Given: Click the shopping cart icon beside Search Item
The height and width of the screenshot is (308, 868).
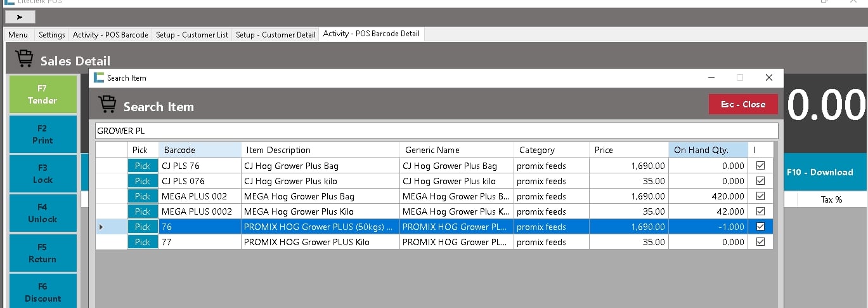Looking at the screenshot, I should [108, 105].
